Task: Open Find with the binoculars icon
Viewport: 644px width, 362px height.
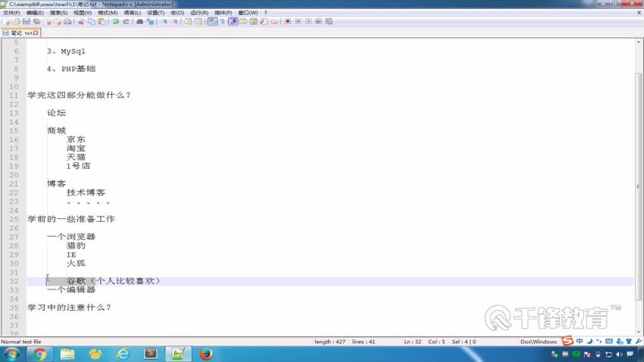Action: click(x=139, y=21)
